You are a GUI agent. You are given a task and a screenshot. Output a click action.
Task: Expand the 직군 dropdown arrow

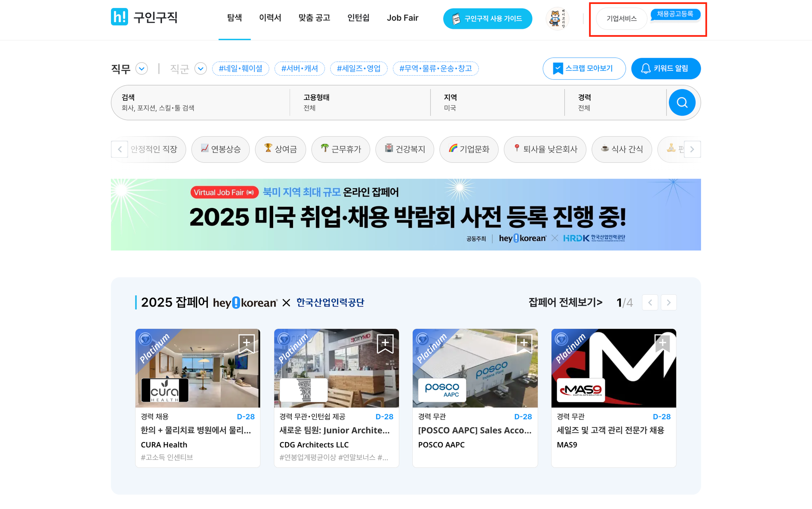coord(201,69)
